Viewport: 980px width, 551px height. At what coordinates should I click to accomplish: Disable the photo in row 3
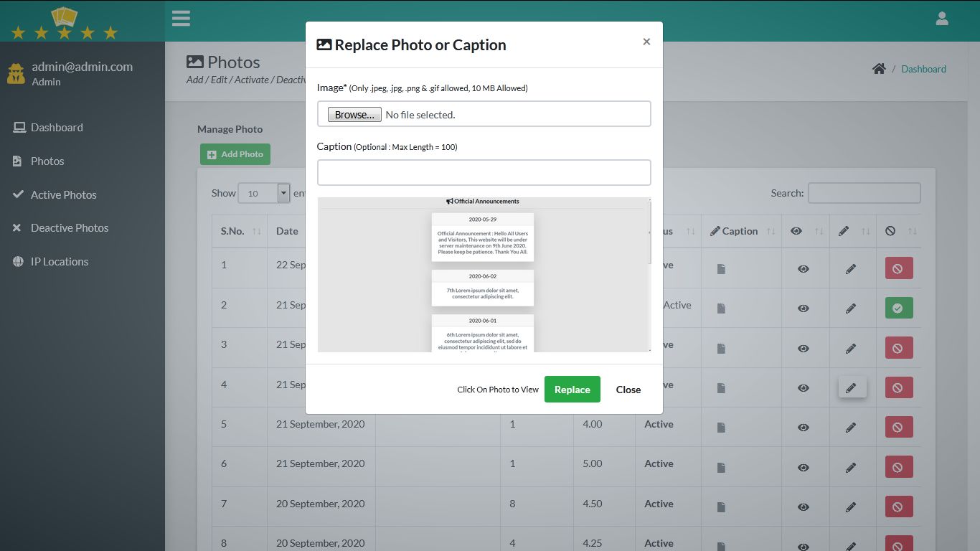[x=898, y=347]
